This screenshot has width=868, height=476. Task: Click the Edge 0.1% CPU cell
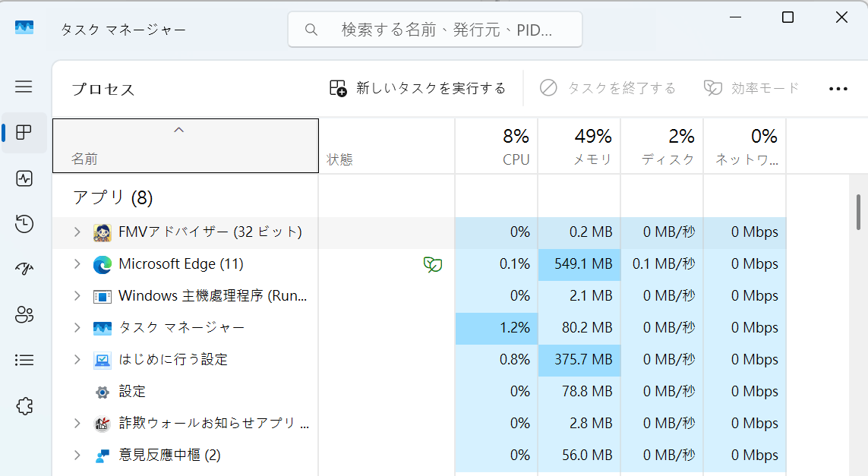click(x=497, y=264)
